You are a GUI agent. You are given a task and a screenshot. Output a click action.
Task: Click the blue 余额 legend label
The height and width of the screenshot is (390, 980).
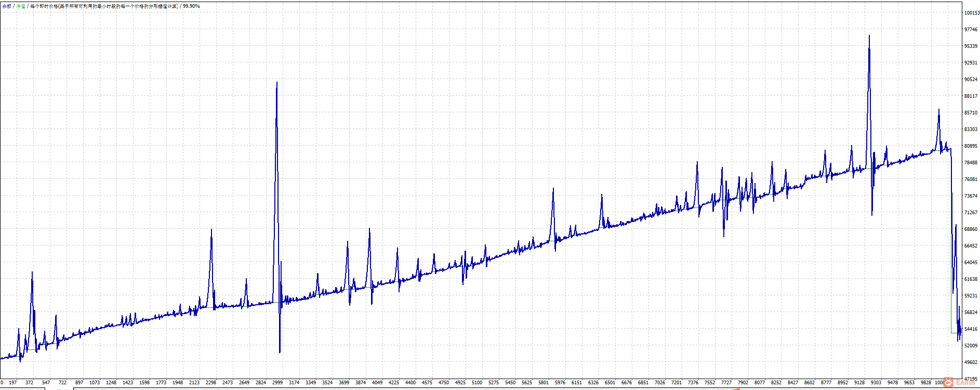pos(6,6)
